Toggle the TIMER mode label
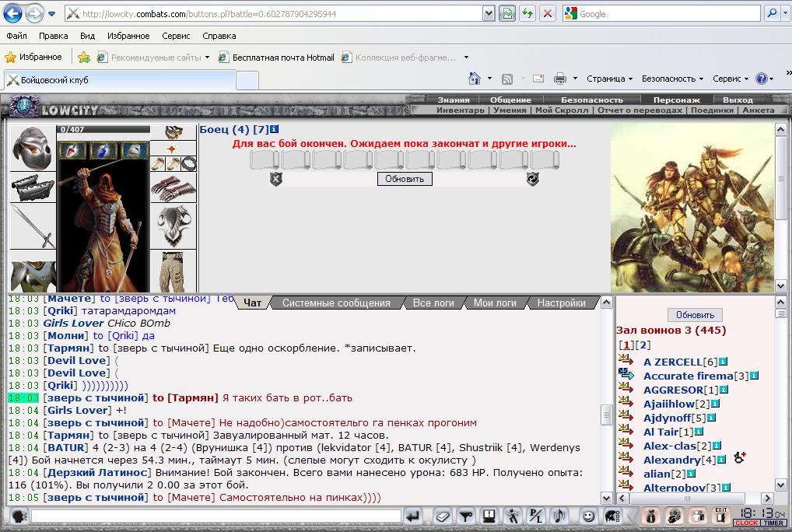Screen dimensions: 792x532 (774, 523)
